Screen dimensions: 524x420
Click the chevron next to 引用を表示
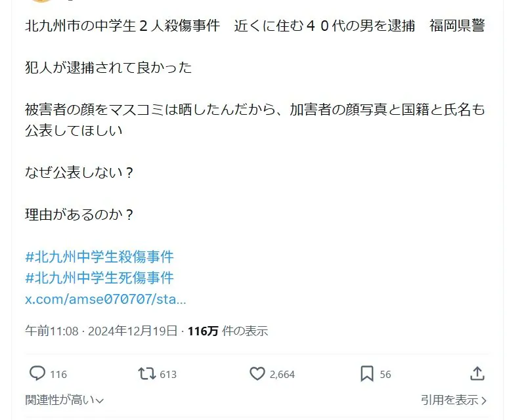pos(484,400)
